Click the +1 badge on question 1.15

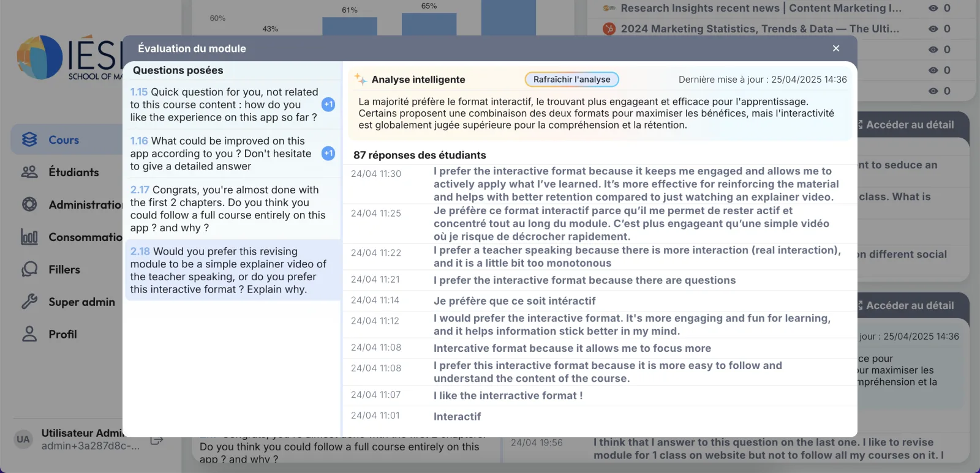pos(328,105)
